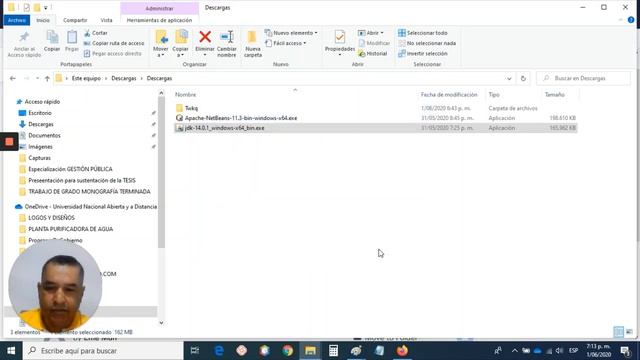The image size is (640, 360).
Task: Click navigation pane scroll down arrow
Action: click(161, 322)
